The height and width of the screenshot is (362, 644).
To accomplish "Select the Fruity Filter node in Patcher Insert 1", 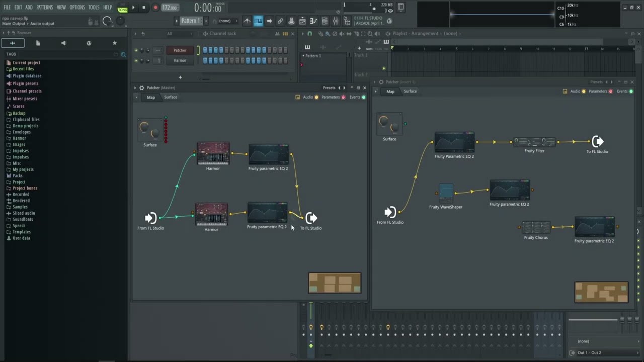I will [x=534, y=142].
